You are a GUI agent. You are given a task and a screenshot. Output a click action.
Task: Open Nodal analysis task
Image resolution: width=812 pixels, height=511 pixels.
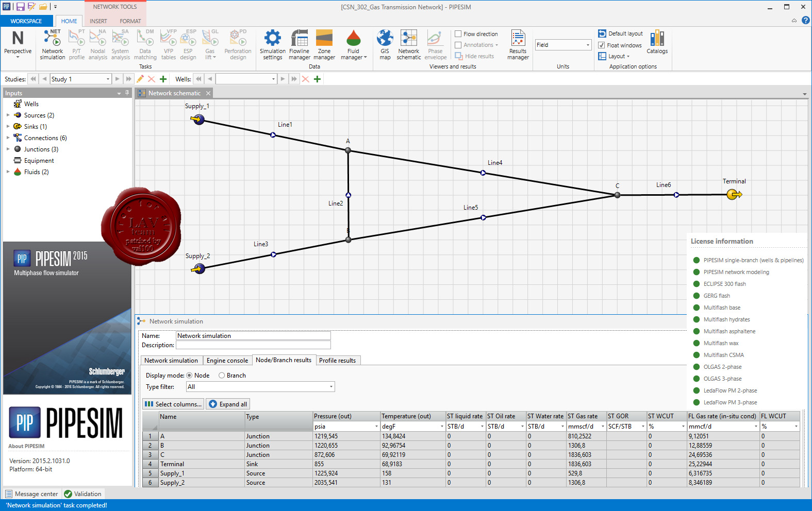[x=98, y=45]
